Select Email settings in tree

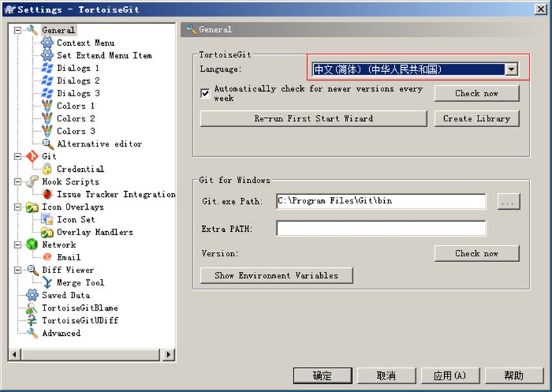(68, 258)
